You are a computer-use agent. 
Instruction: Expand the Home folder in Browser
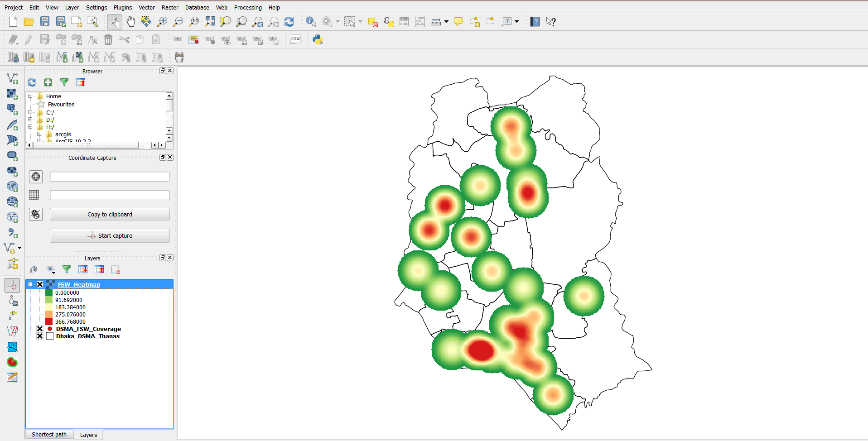tap(30, 96)
